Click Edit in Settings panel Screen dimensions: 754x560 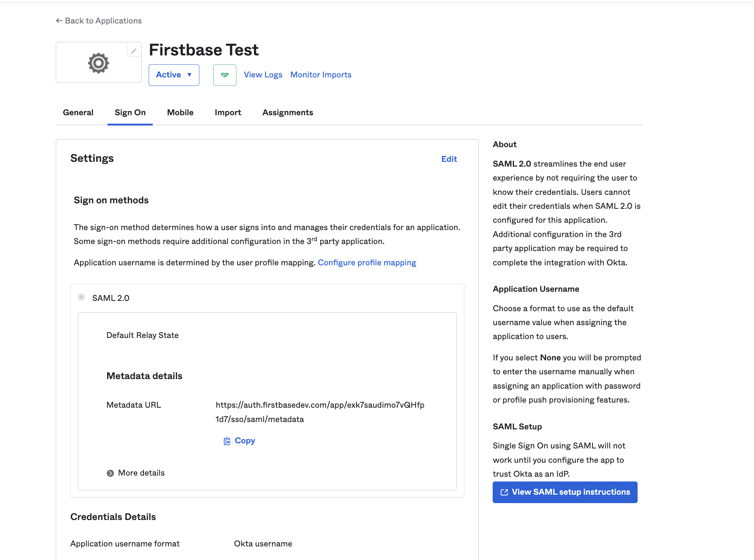(x=449, y=159)
